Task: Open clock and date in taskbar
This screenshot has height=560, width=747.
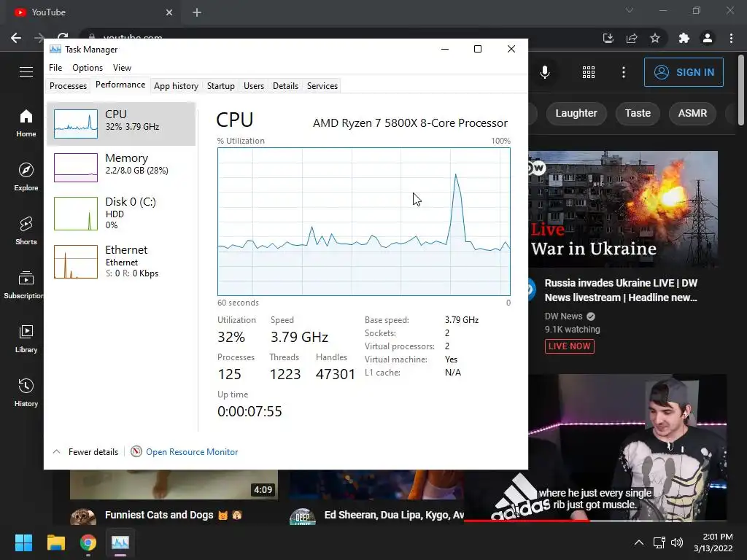Action: tap(713, 542)
